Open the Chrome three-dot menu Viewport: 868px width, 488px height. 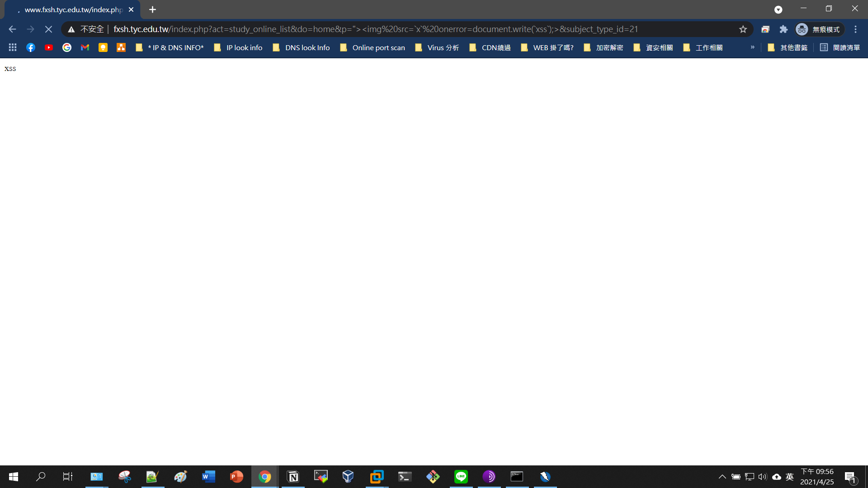coord(855,29)
